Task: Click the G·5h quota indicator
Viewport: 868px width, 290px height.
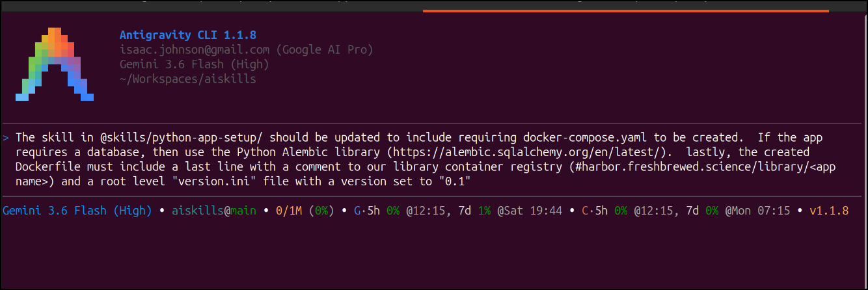Action: [367, 211]
